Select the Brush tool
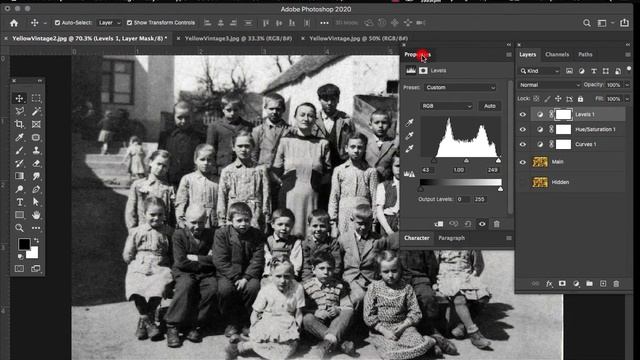Image resolution: width=640 pixels, height=360 pixels. point(19,150)
